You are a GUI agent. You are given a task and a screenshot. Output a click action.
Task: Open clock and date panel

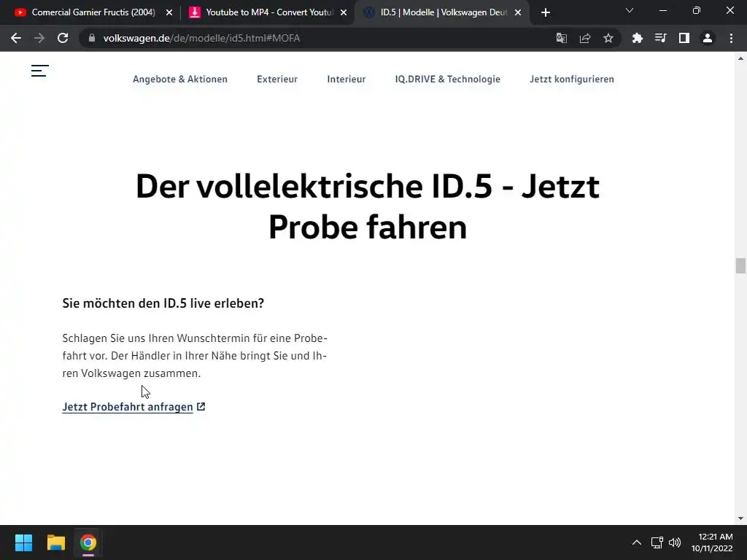pos(712,542)
